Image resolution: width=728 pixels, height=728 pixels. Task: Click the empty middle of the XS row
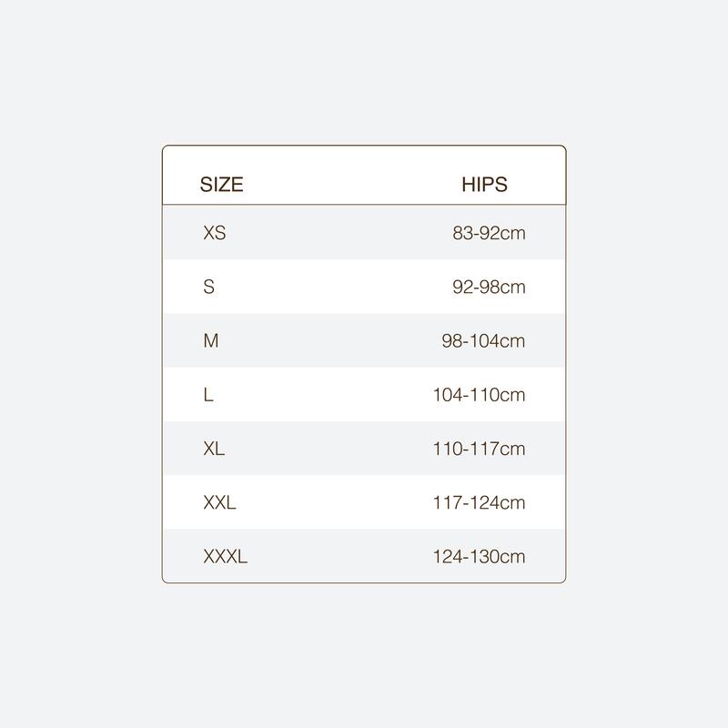tap(339, 233)
